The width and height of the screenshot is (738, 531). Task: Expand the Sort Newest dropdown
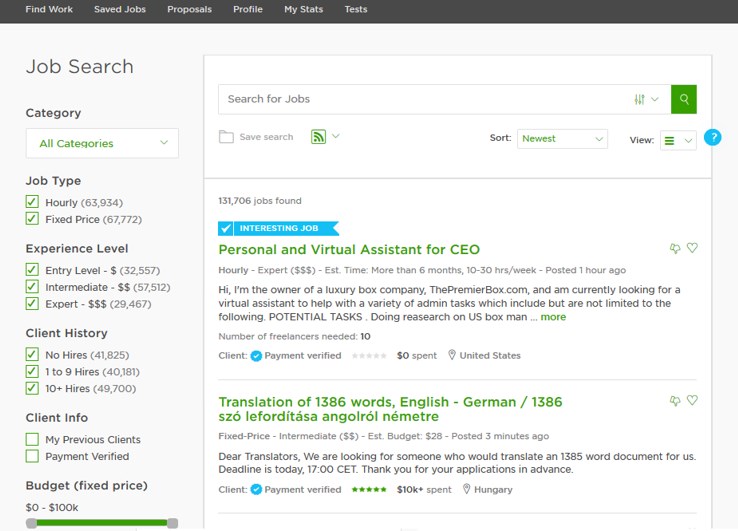(x=562, y=139)
